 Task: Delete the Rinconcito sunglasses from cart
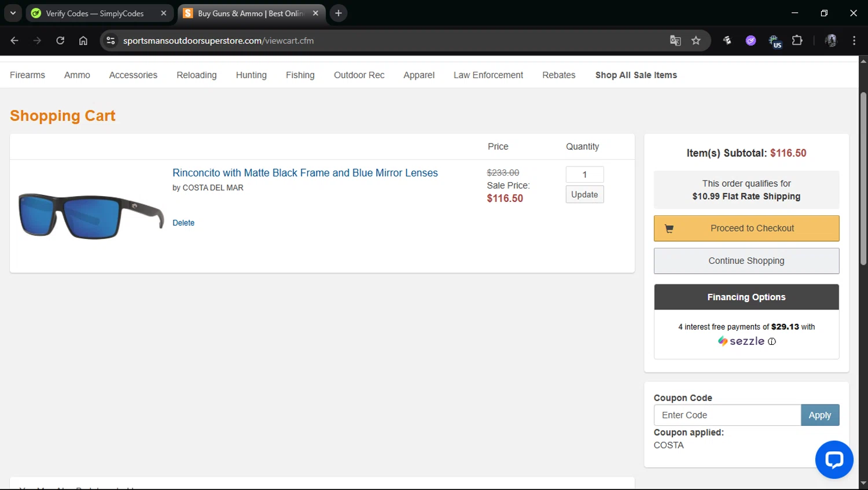(x=183, y=223)
